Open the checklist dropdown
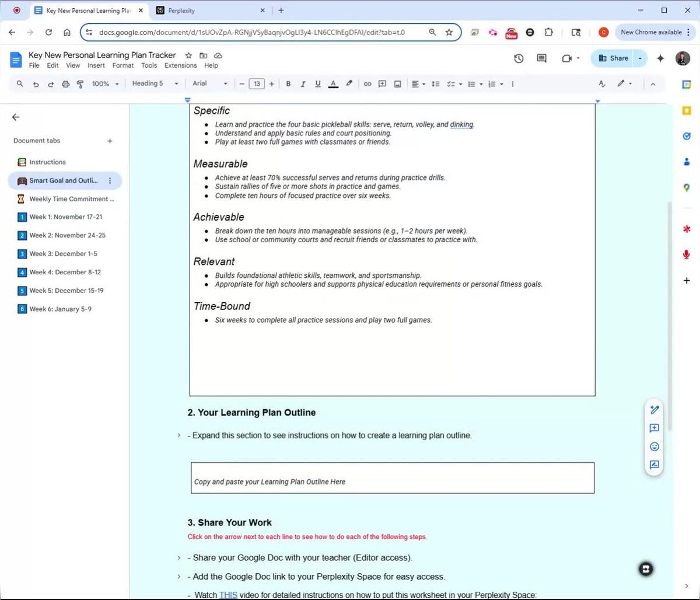Image resolution: width=700 pixels, height=600 pixels. point(454,84)
